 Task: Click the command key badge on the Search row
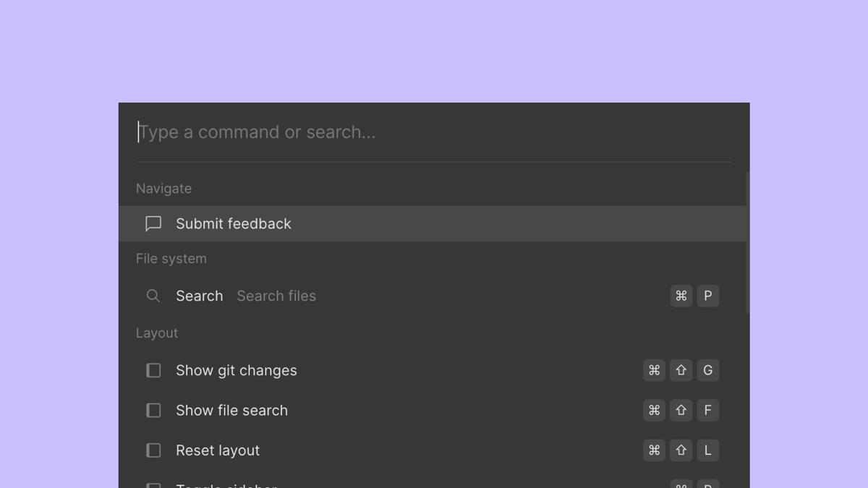(681, 296)
